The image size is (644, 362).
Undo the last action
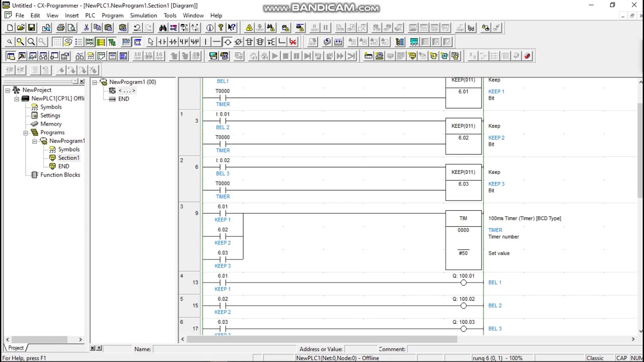[x=136, y=28]
